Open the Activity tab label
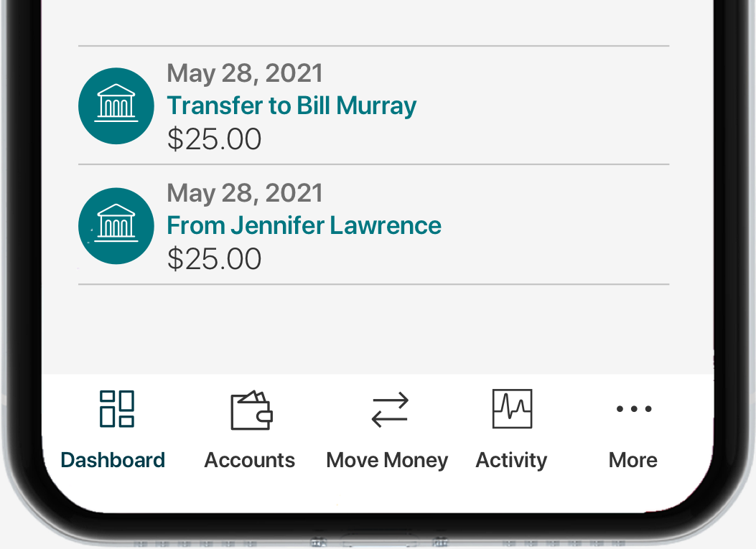Screen dimensions: 756x549 point(512,460)
